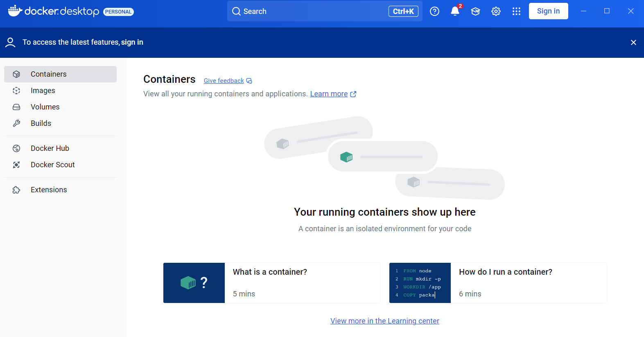
Task: Click the feedback speech bubble icon
Action: click(249, 81)
